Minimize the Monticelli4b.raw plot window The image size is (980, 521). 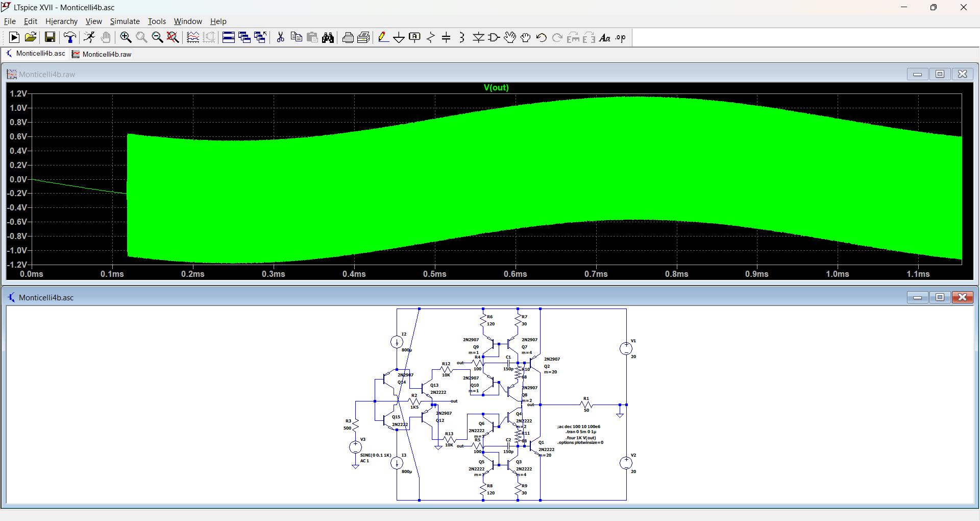click(917, 74)
